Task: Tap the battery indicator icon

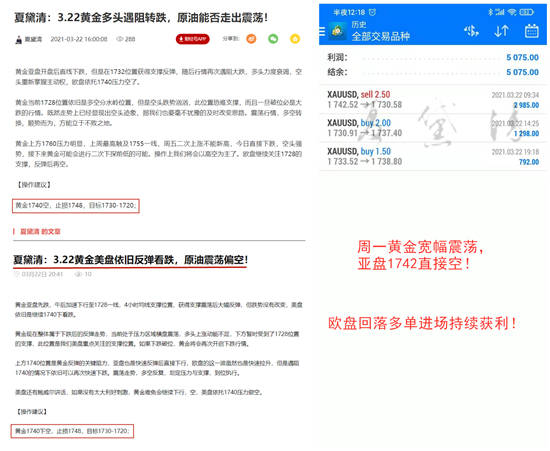Action: tap(526, 12)
